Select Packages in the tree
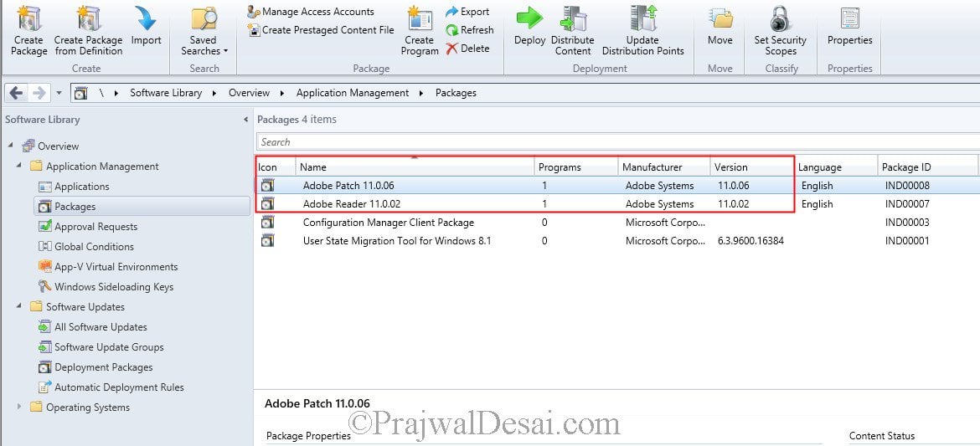Viewport: 980px width, 446px height. click(x=75, y=206)
